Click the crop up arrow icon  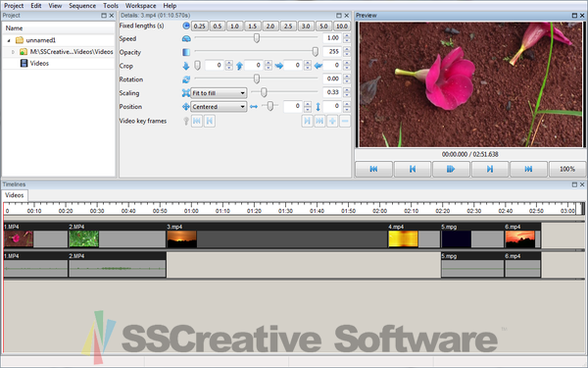(240, 66)
